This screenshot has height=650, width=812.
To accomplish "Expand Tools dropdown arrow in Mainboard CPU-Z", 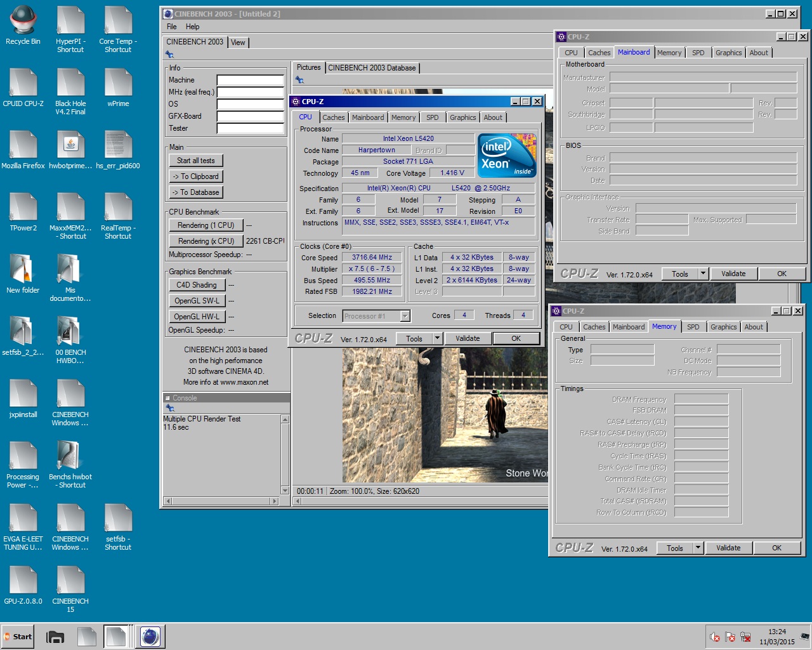I will click(703, 274).
